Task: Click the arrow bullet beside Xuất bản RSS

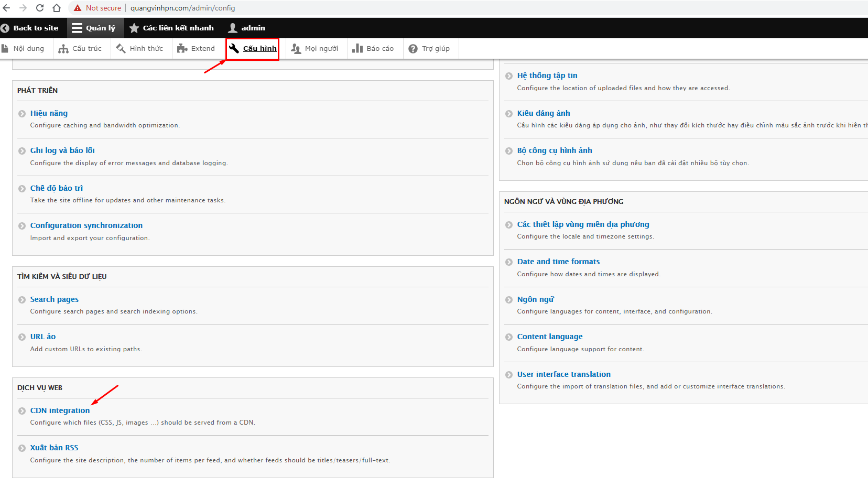Action: click(x=22, y=448)
